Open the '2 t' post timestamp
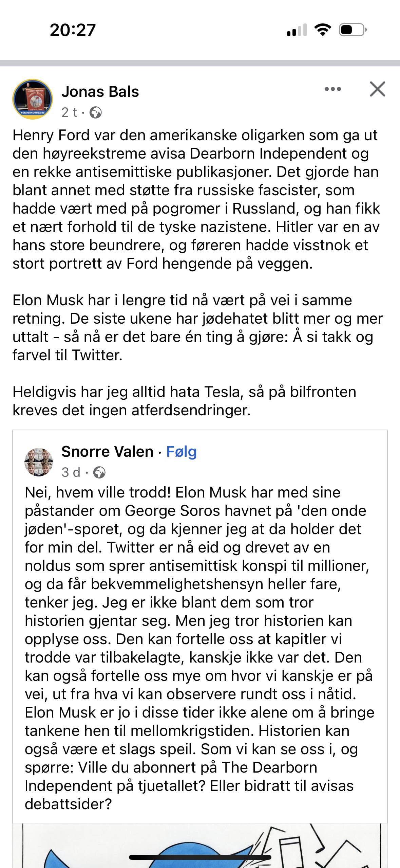The height and width of the screenshot is (868, 400). 70,112
